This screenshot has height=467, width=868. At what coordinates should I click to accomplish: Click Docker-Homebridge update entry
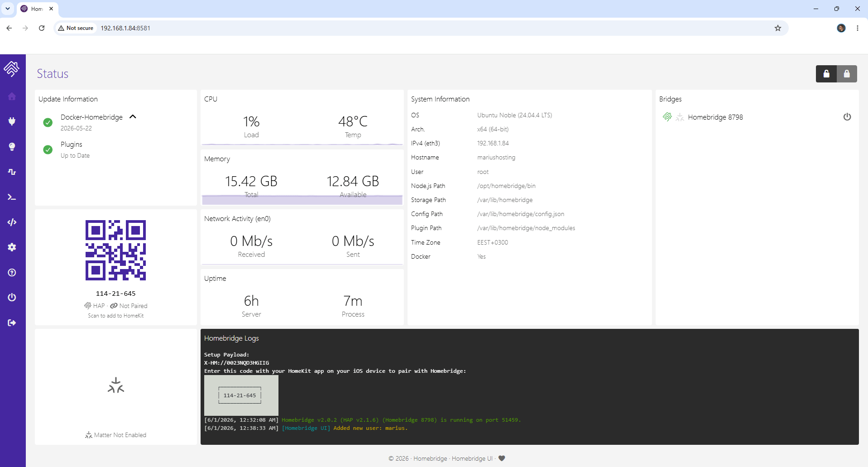(x=92, y=117)
